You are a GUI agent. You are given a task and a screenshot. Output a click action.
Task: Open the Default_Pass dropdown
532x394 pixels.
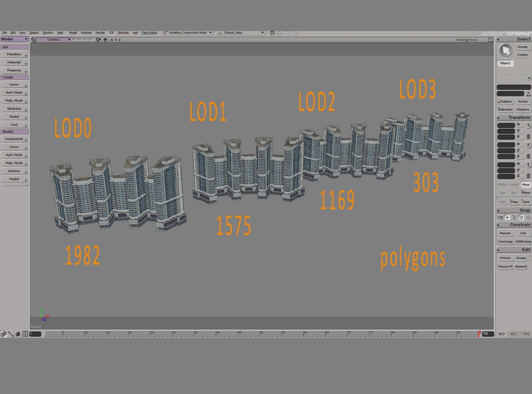tap(263, 32)
